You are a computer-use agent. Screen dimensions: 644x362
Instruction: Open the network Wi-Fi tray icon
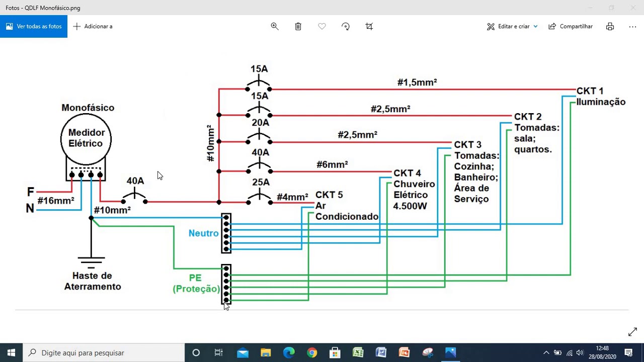(x=569, y=352)
